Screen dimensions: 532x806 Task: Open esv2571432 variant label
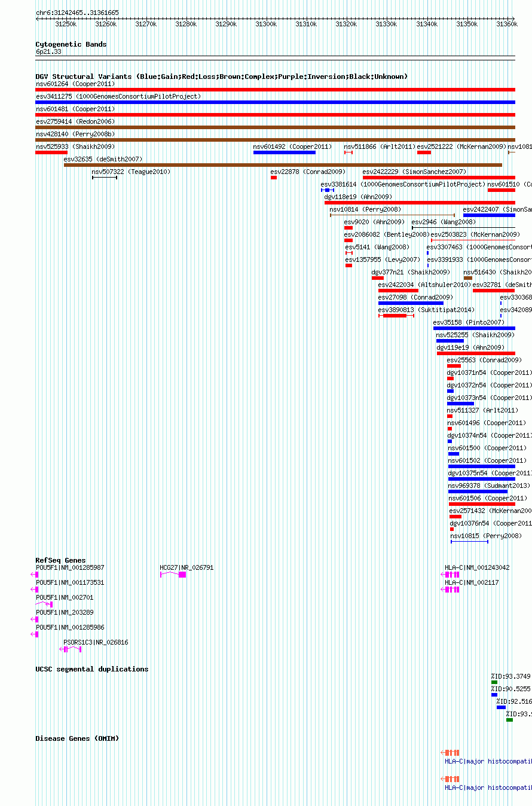tap(490, 511)
